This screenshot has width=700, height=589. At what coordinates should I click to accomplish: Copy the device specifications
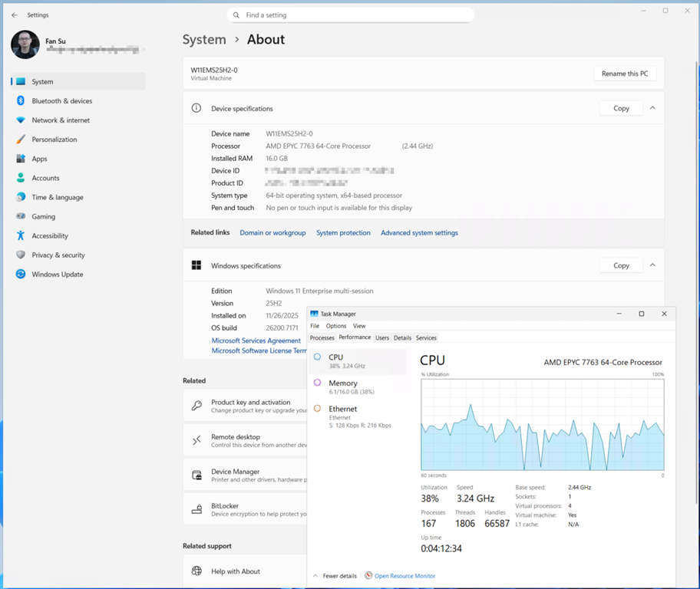click(621, 108)
